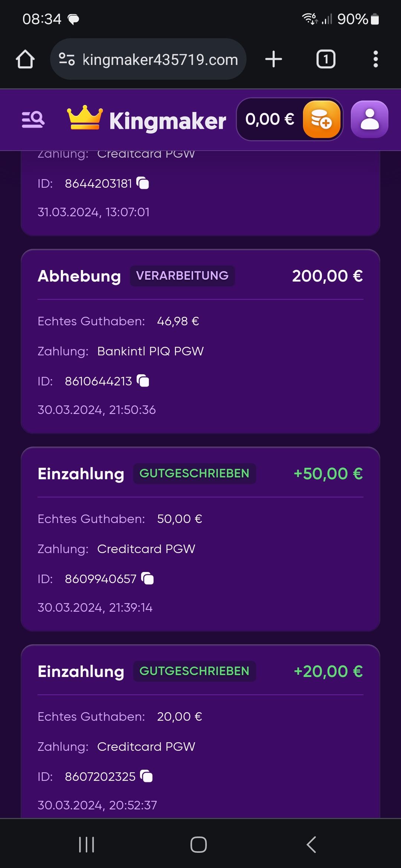Open Android recent apps button

[87, 845]
